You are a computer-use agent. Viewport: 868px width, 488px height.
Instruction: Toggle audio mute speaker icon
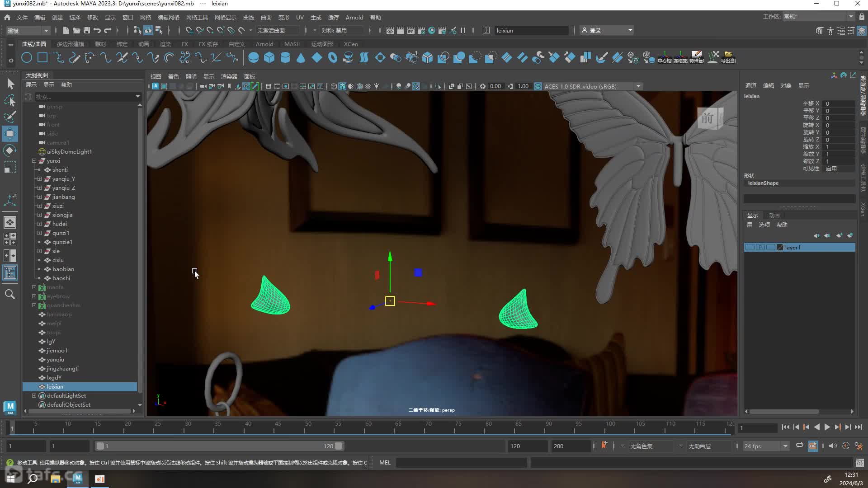click(833, 446)
